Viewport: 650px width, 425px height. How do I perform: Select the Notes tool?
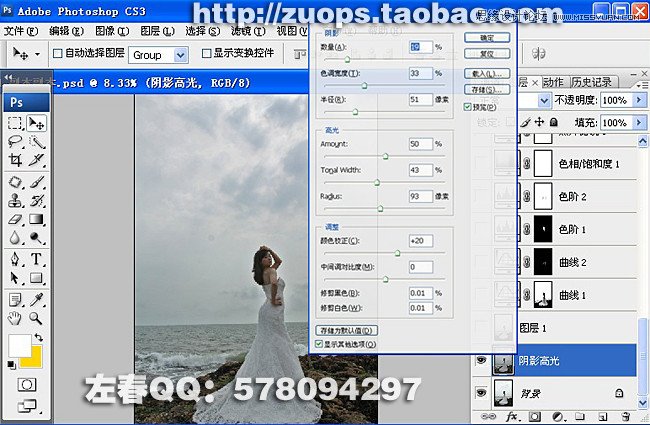tap(15, 300)
